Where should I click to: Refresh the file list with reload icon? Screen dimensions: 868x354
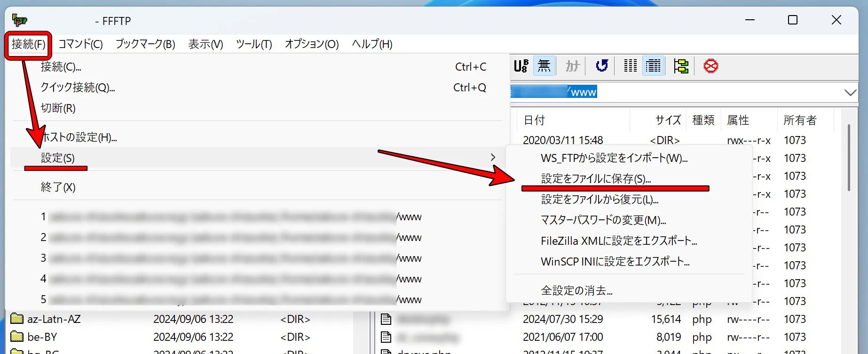(602, 66)
